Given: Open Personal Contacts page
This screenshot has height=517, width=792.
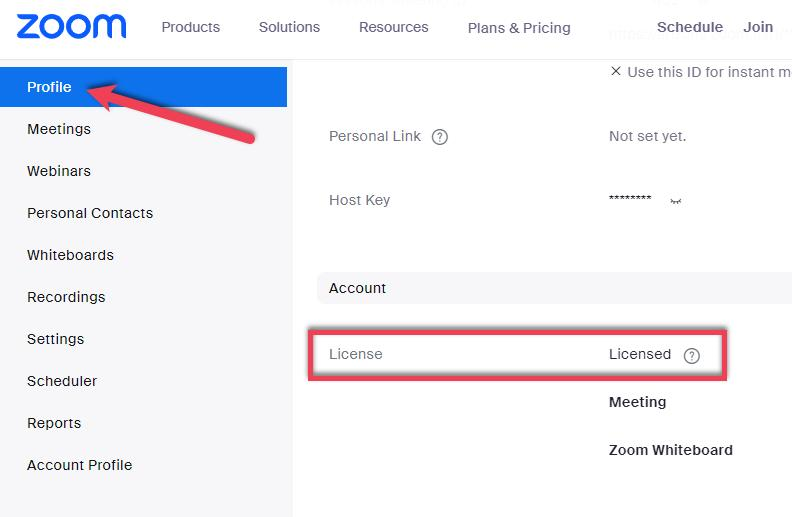Looking at the screenshot, I should point(90,213).
